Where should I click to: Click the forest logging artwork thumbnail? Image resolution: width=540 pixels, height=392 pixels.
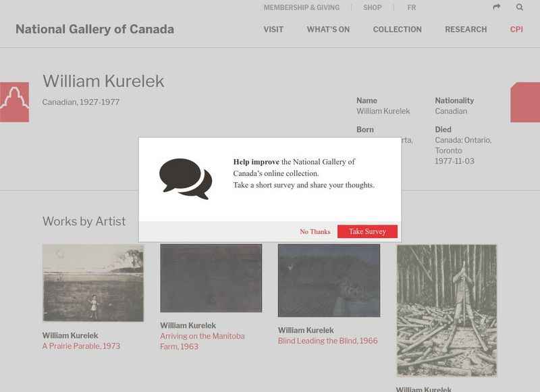tap(446, 310)
